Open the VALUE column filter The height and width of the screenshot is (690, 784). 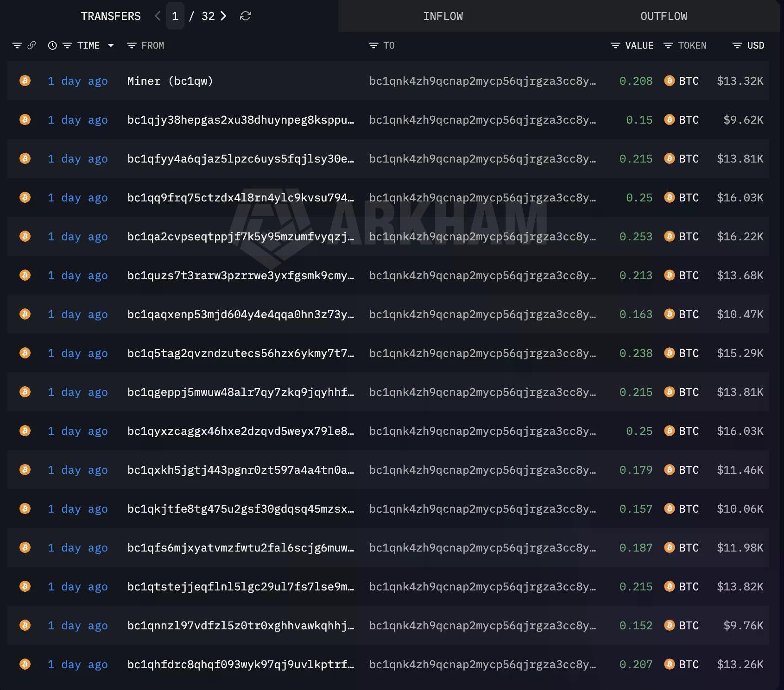(x=615, y=45)
